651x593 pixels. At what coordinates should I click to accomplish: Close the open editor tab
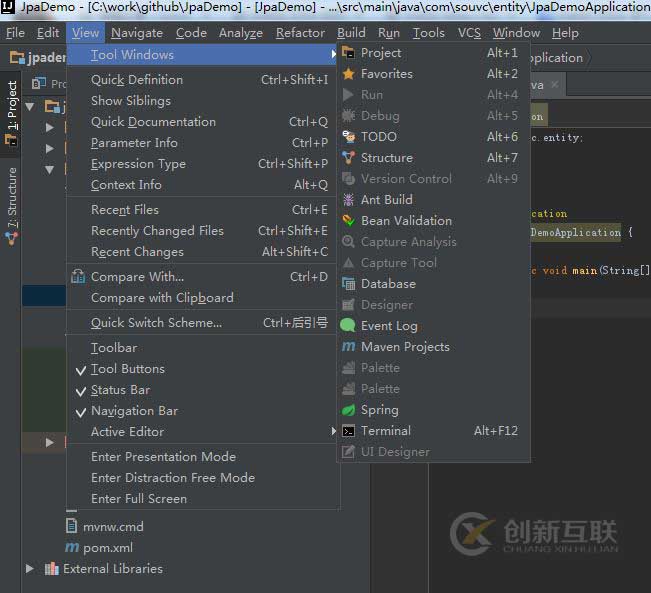[554, 84]
